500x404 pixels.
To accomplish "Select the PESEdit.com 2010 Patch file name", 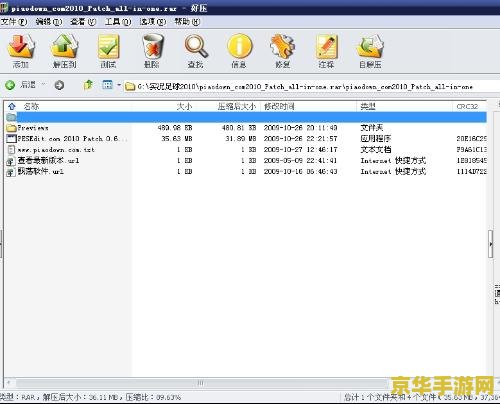I will 72,139.
